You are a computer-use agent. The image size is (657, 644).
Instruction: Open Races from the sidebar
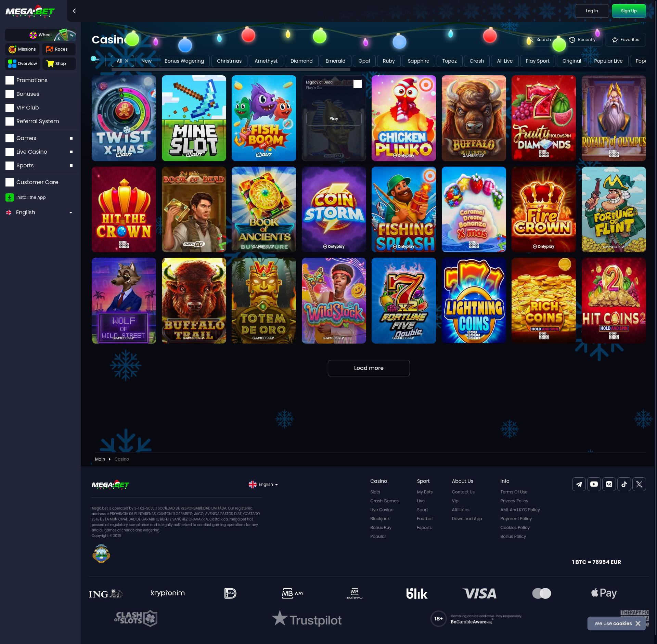pyautogui.click(x=59, y=49)
